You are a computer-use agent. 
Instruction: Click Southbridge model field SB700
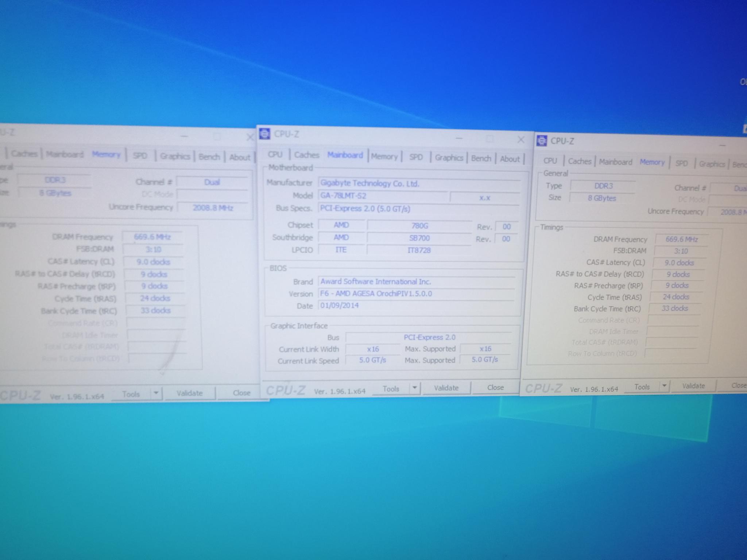419,238
